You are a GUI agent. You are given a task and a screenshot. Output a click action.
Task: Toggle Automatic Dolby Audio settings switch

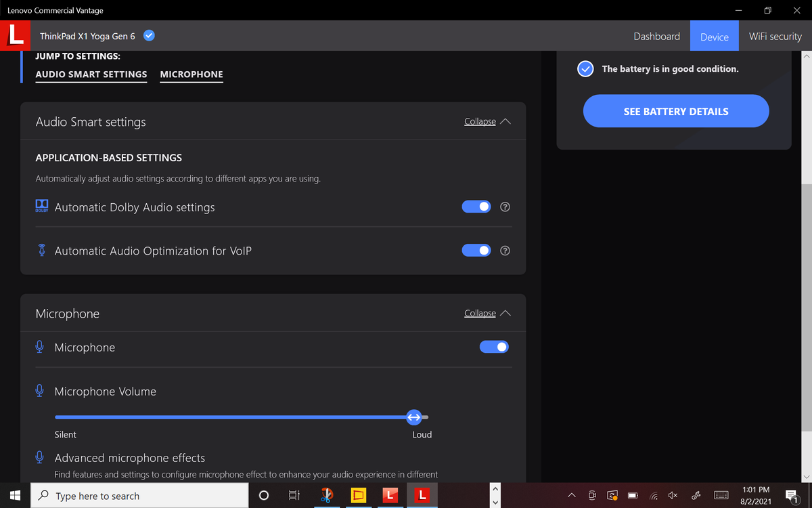[x=476, y=207]
